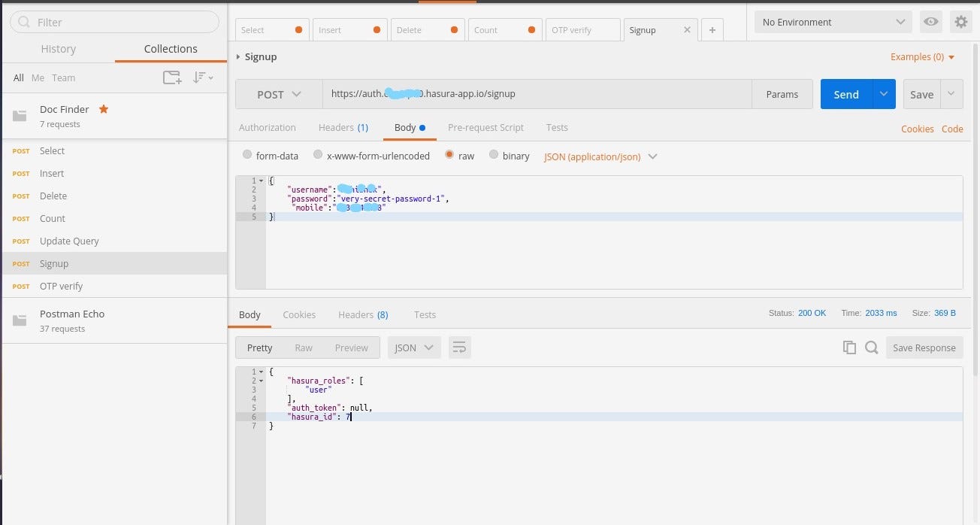Image resolution: width=980 pixels, height=525 pixels.
Task: Expand the Postman Echo collection
Action: point(114,320)
